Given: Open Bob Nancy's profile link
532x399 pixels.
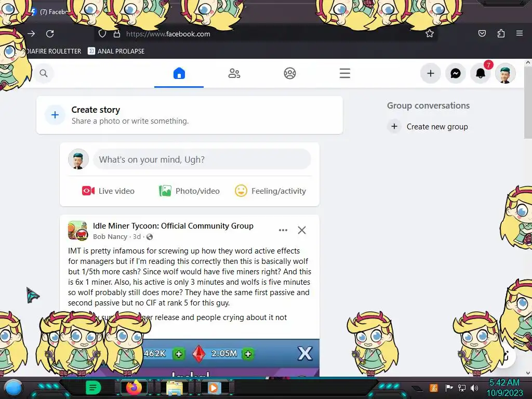Looking at the screenshot, I should [x=110, y=237].
